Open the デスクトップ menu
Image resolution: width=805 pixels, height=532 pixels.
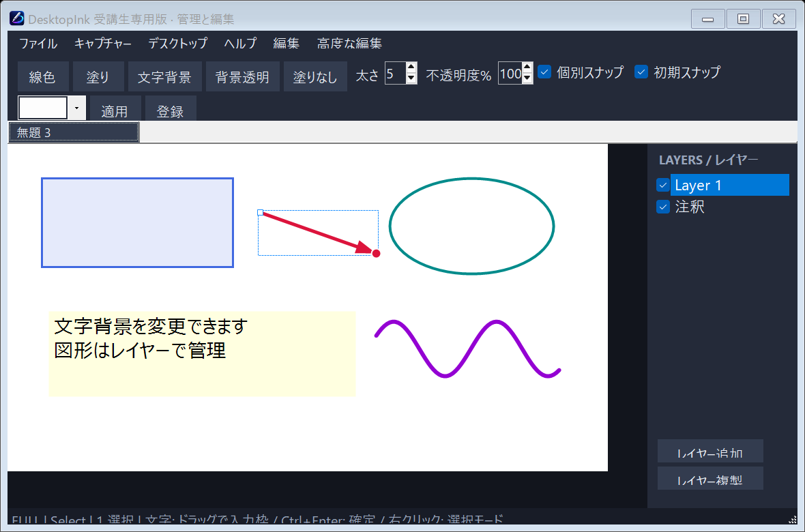click(x=177, y=44)
